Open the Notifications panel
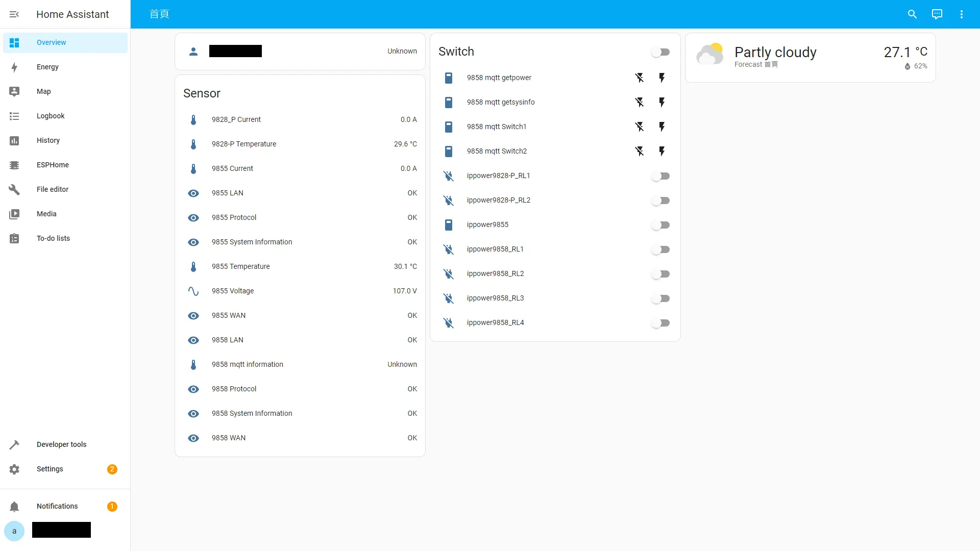This screenshot has width=980, height=551. point(57,506)
